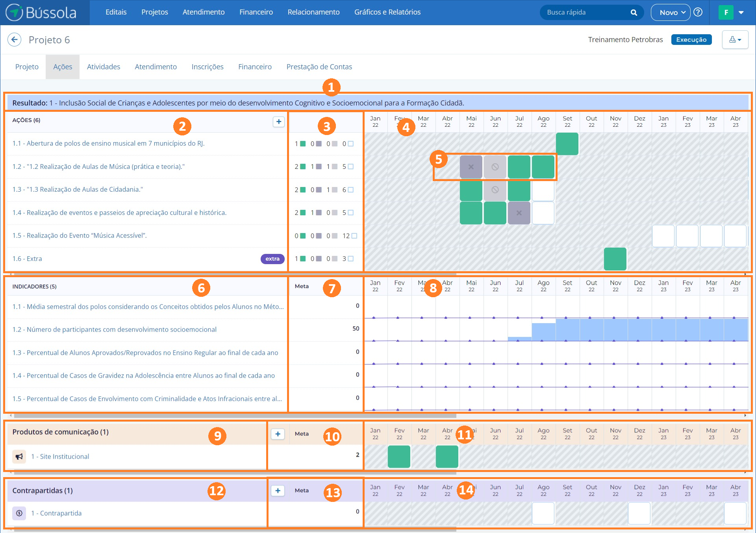This screenshot has width=756, height=533.
Task: Open the user profile dropdown arrow
Action: pos(741,13)
